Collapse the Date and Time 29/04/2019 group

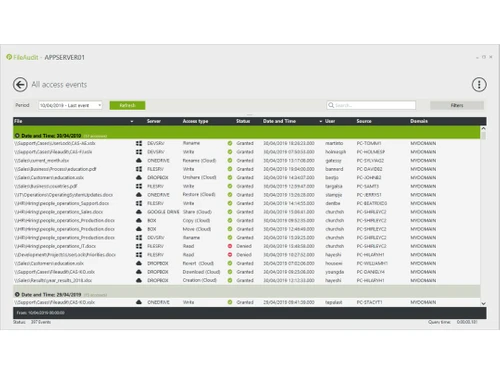17,295
